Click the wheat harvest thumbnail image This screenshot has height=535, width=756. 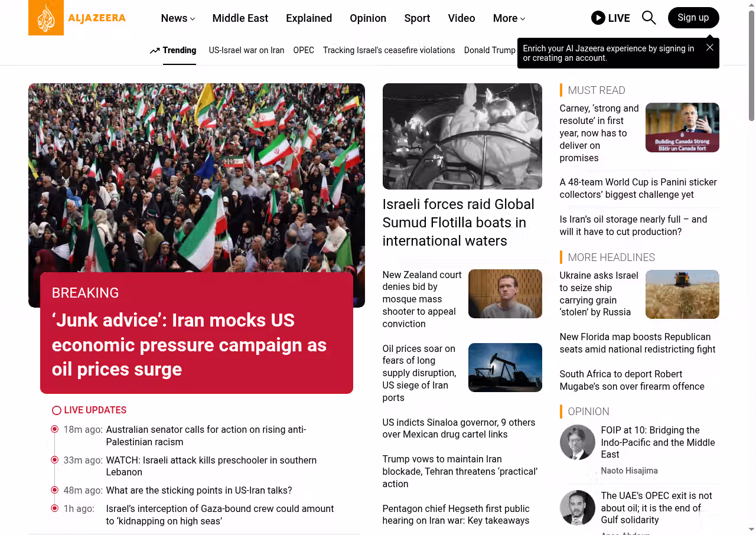click(682, 294)
